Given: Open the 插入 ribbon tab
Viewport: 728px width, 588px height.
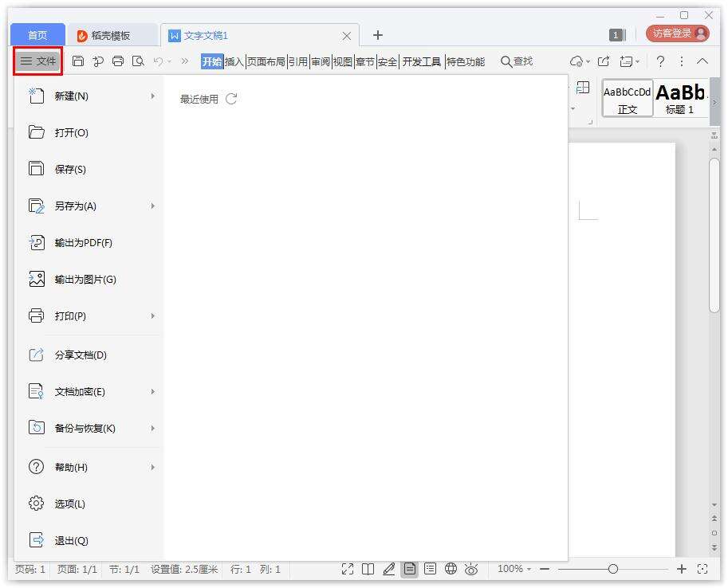Looking at the screenshot, I should 234,61.
